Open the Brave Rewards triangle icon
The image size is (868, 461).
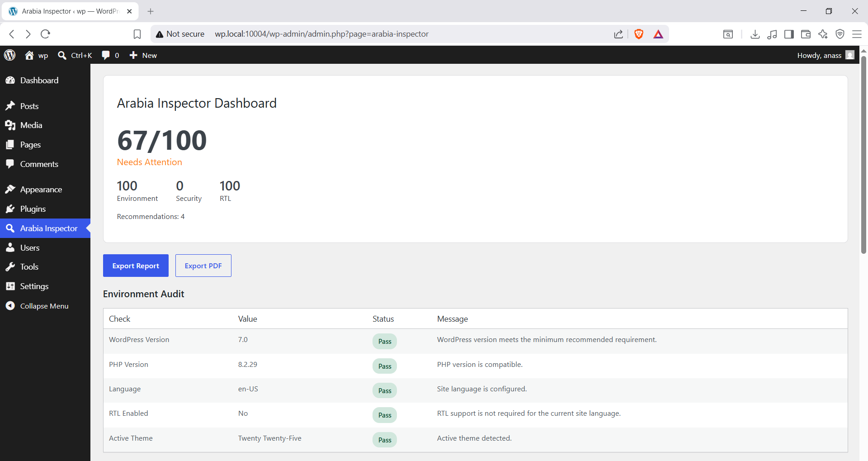pyautogui.click(x=658, y=34)
